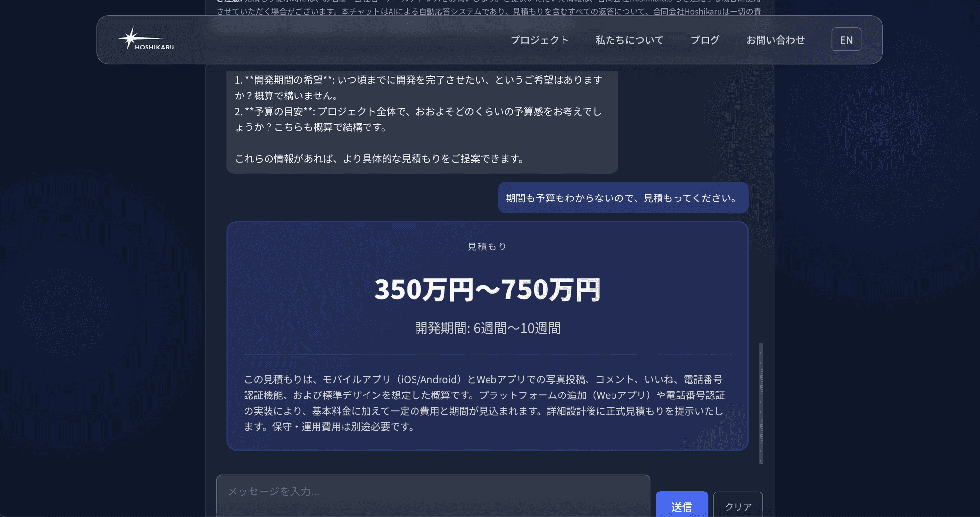980x517 pixels.
Task: Click the 送信 send button
Action: point(682,505)
